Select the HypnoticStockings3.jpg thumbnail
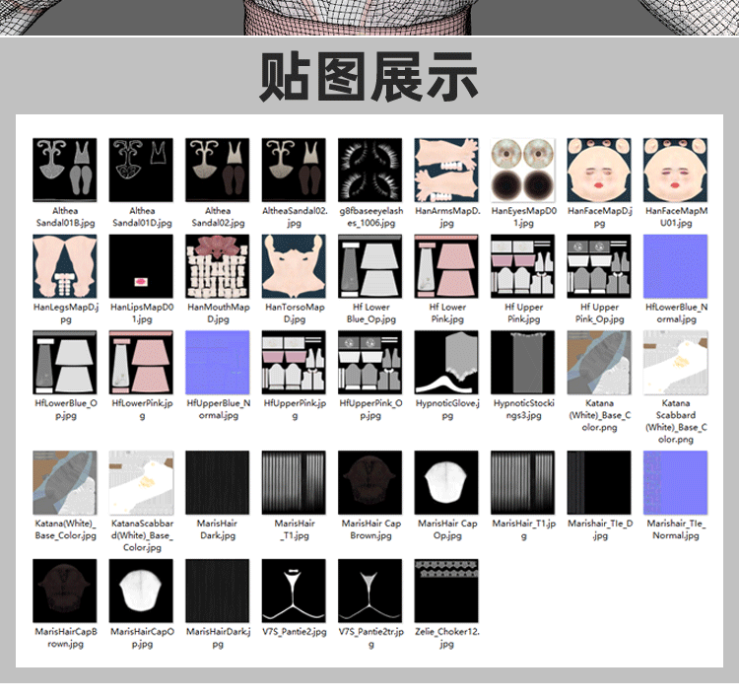This screenshot has width=739, height=700. [x=522, y=362]
